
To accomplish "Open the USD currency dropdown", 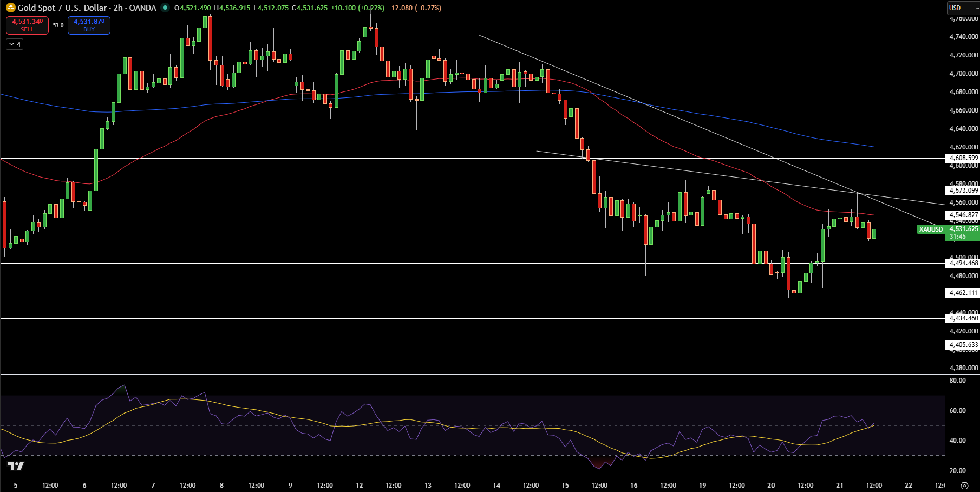I will click(963, 8).
